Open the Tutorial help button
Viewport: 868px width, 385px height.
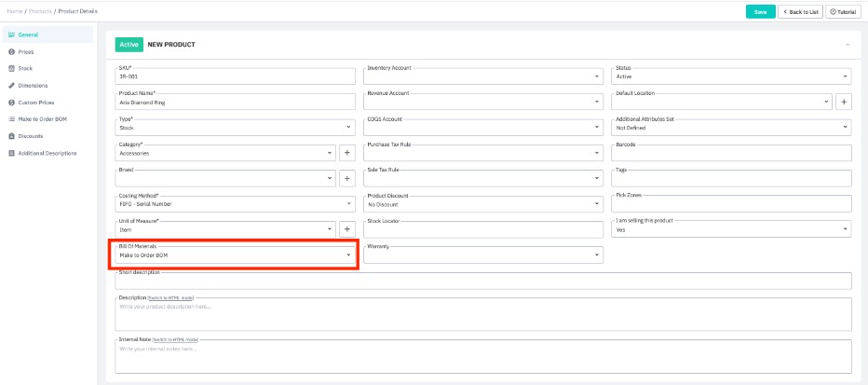[843, 11]
